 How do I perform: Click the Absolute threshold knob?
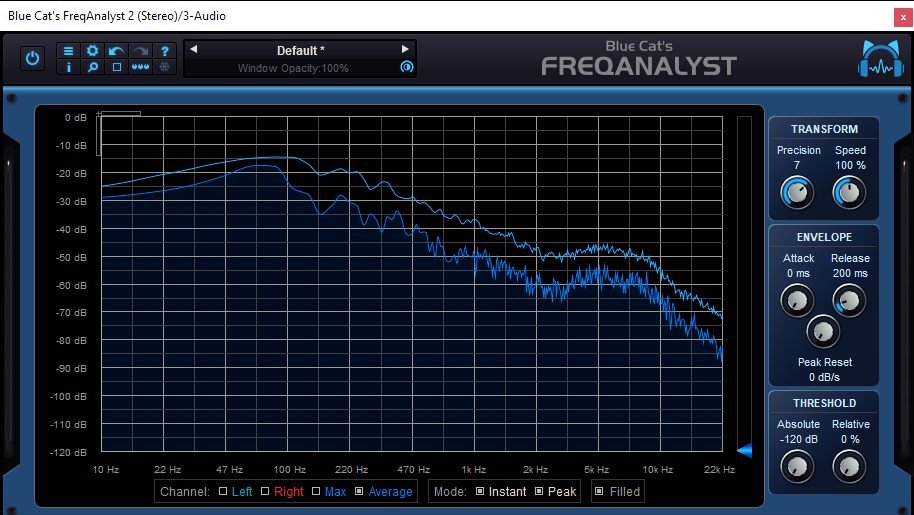click(x=797, y=467)
